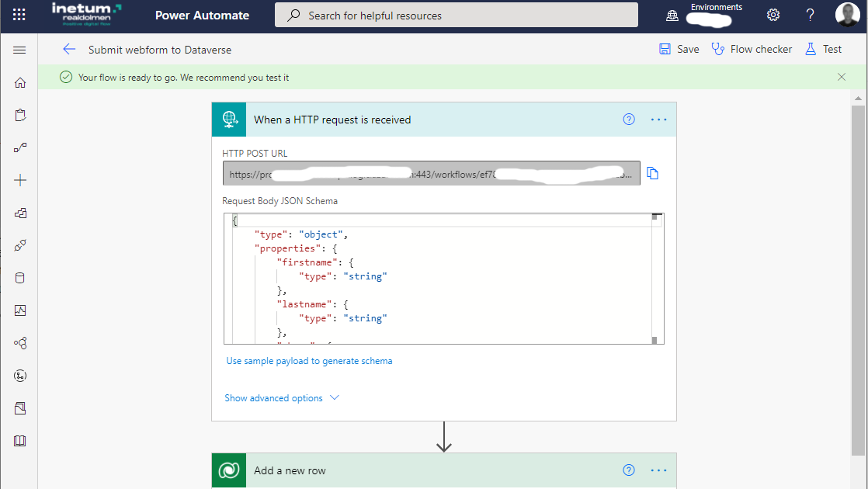Navigate back with the blue back arrow
868x489 pixels.
68,48
